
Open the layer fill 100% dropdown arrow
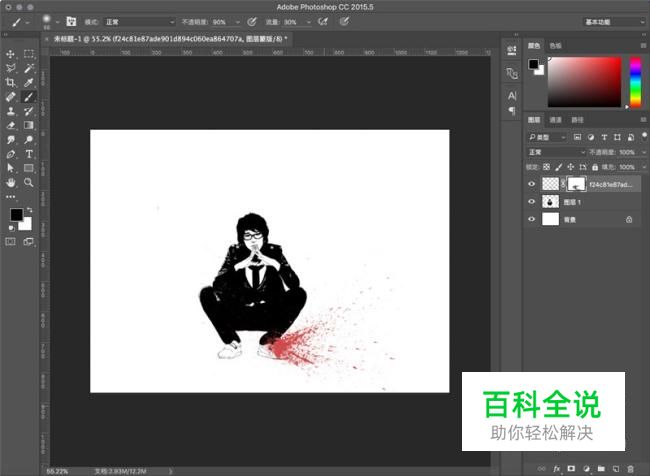(644, 167)
